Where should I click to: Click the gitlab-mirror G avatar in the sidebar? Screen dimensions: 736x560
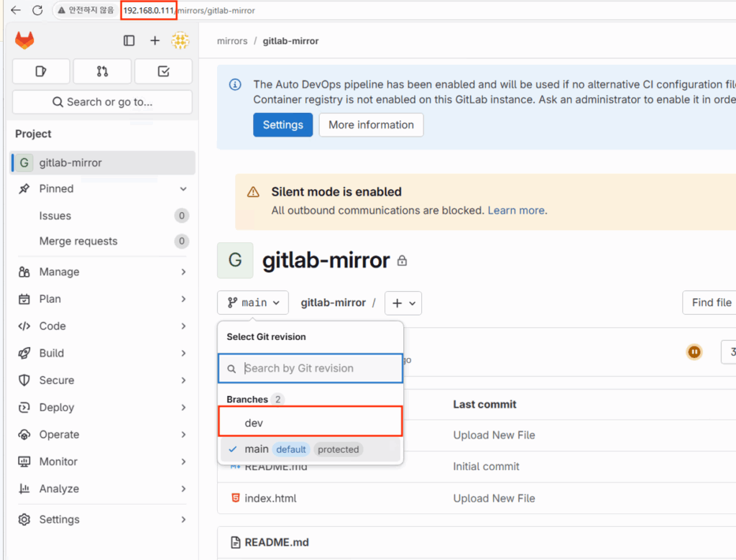24,163
